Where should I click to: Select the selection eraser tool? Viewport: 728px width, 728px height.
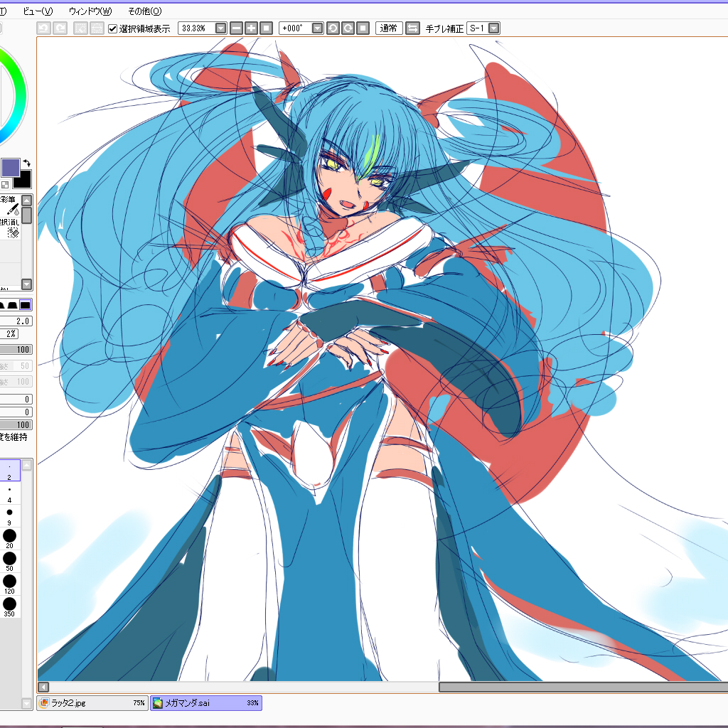coord(10,228)
